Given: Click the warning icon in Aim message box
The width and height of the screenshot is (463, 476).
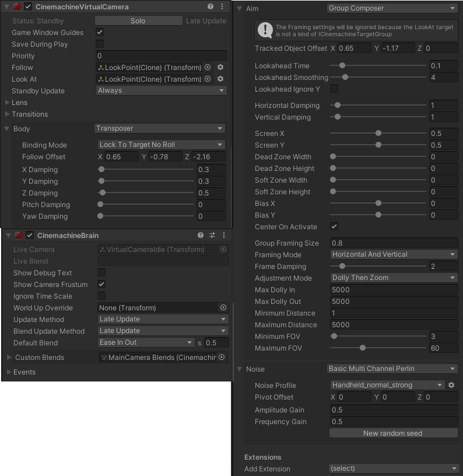Looking at the screenshot, I should click(x=265, y=30).
